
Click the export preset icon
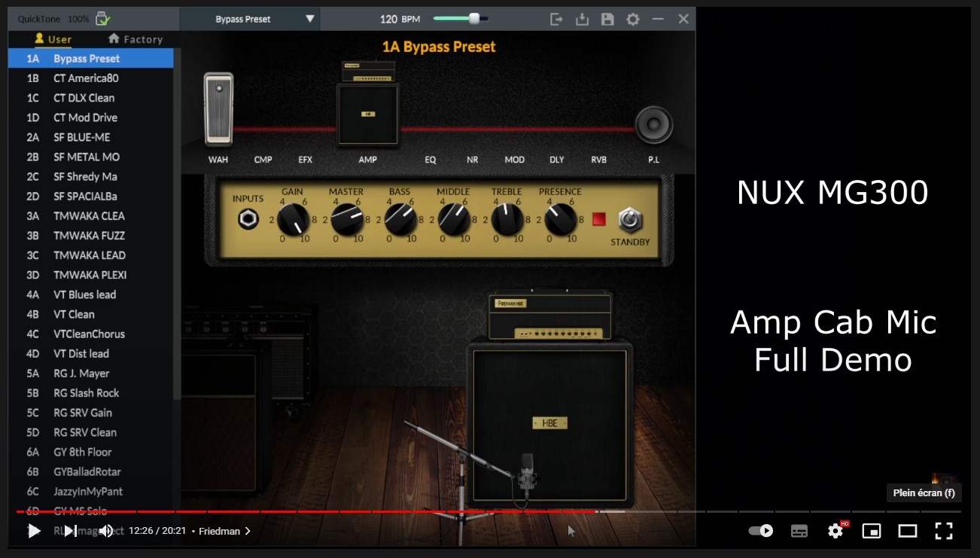(x=556, y=19)
